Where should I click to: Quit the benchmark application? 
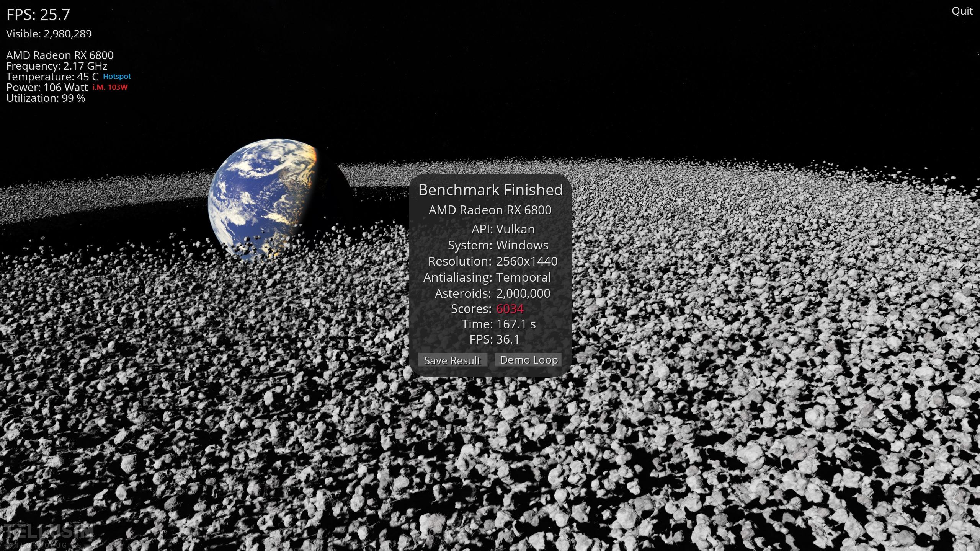pyautogui.click(x=962, y=11)
